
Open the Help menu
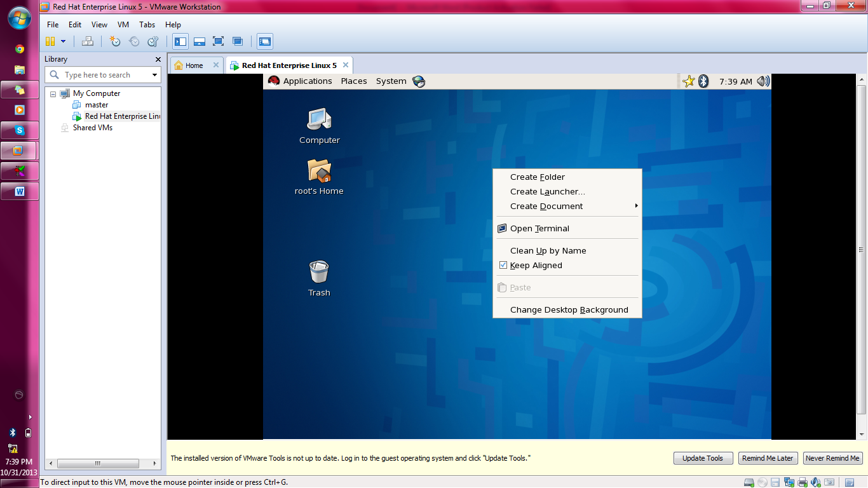coord(173,25)
